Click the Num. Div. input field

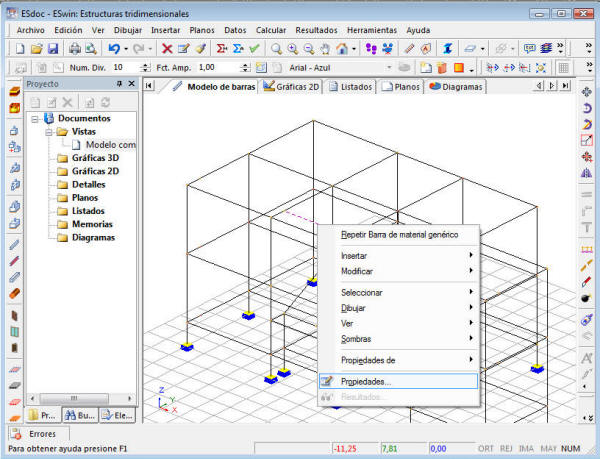(x=126, y=68)
